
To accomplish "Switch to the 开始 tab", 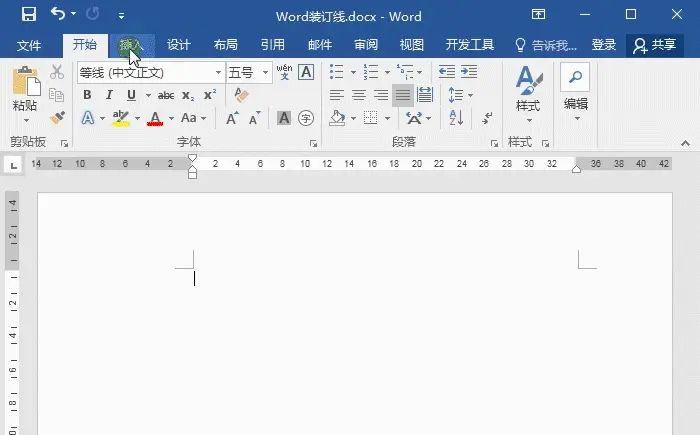I will (85, 44).
